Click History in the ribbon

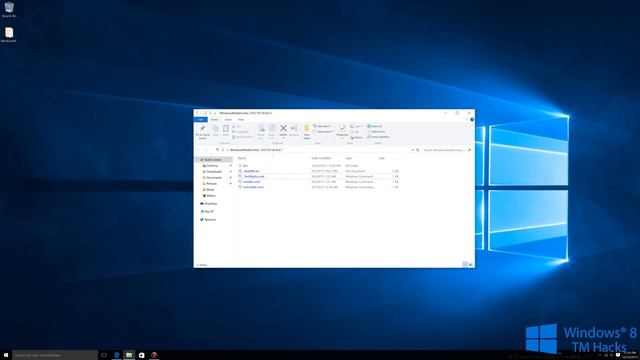[x=357, y=137]
